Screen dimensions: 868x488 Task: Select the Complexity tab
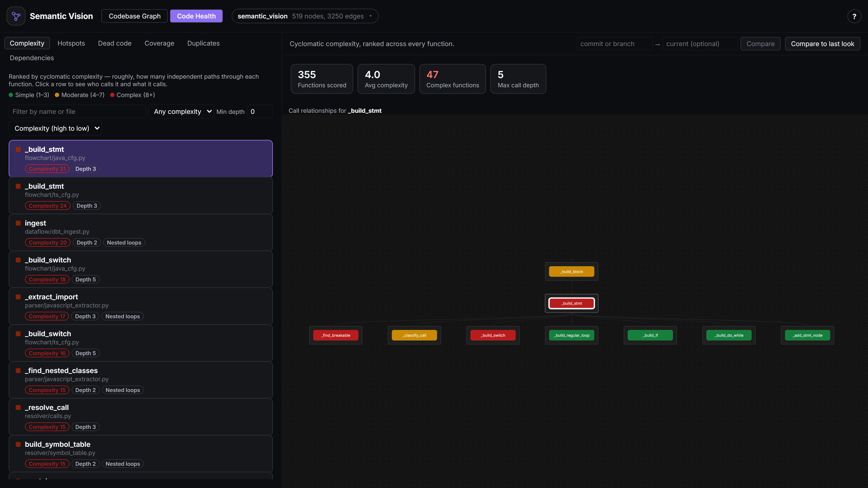27,43
